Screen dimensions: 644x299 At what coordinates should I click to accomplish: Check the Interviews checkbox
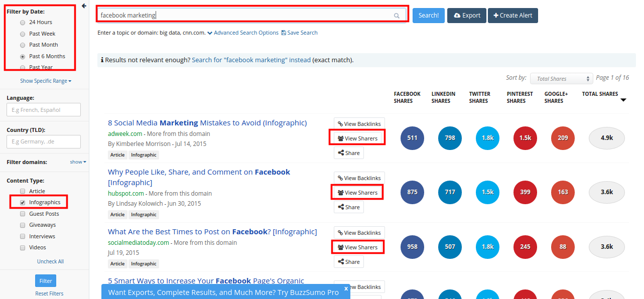(x=23, y=236)
